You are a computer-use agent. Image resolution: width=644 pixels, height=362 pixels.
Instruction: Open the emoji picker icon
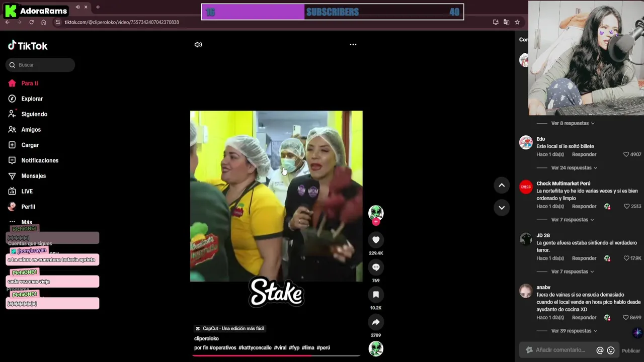(611, 350)
